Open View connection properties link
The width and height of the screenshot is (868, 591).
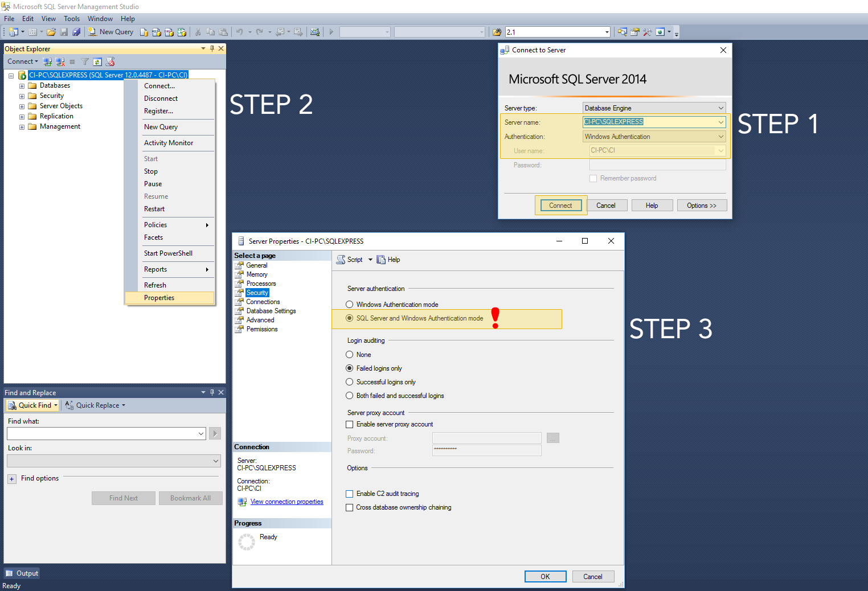click(286, 502)
